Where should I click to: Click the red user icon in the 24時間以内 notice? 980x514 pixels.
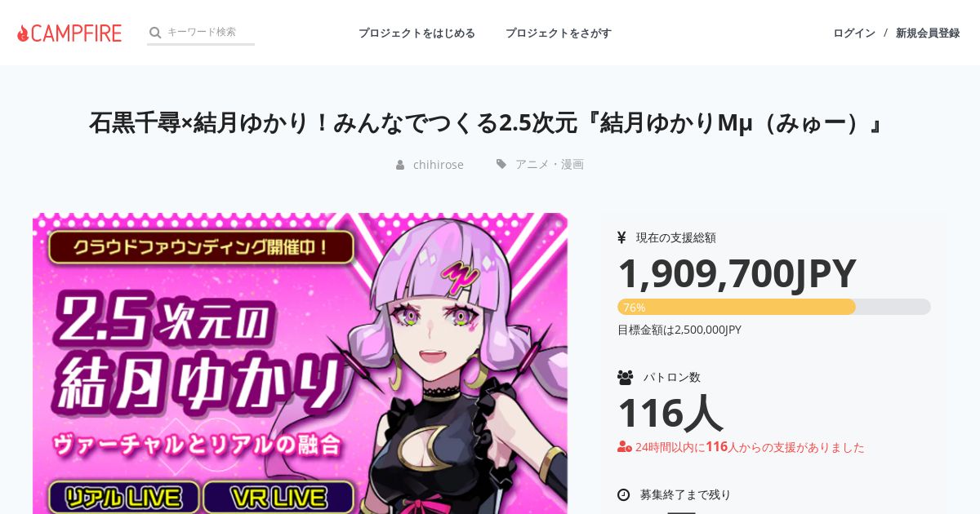(625, 447)
